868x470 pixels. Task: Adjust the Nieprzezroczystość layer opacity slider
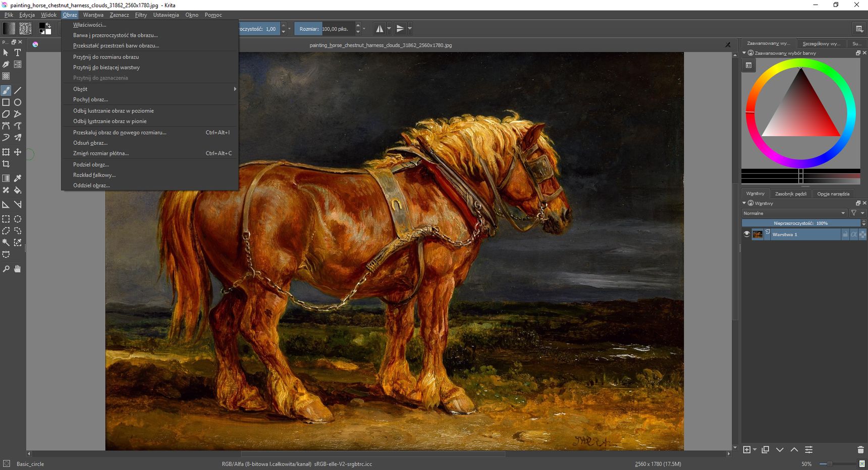pos(800,223)
